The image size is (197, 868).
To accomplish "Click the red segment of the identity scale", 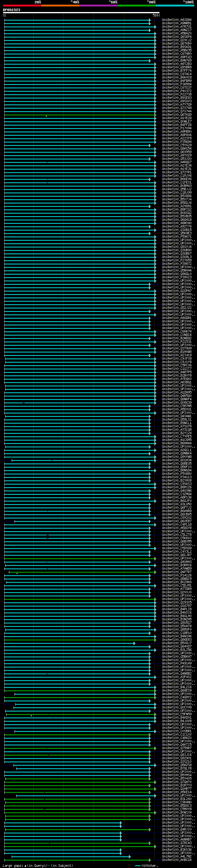I will [22, 6].
